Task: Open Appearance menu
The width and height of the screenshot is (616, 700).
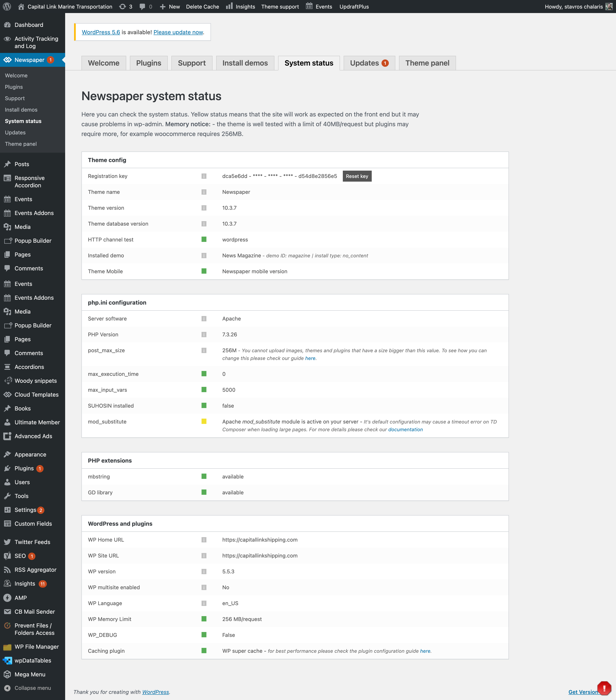Action: coord(33,454)
